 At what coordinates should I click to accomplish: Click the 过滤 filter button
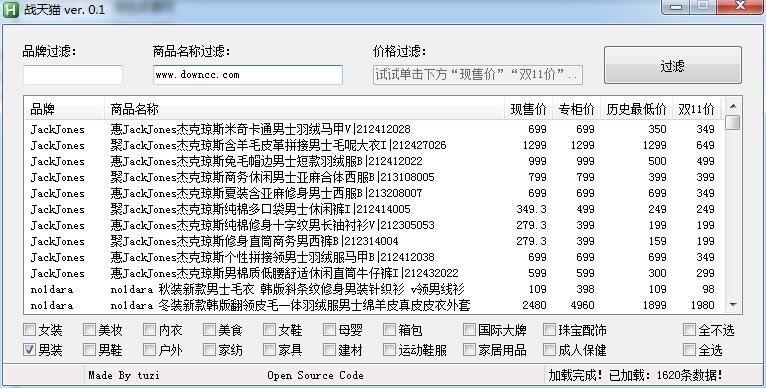tap(673, 65)
